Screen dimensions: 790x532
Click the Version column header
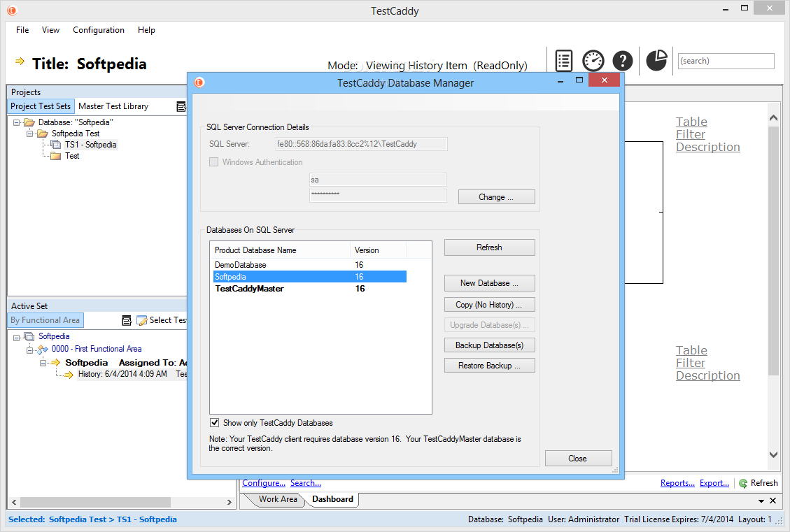378,250
